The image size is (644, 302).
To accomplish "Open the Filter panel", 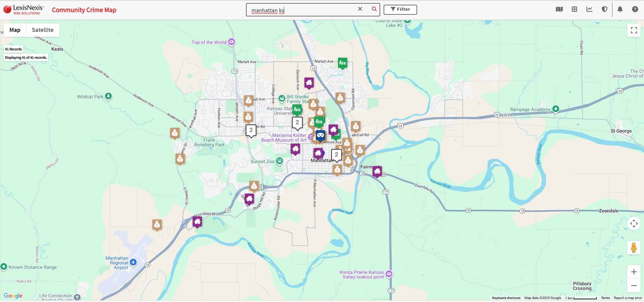I will [400, 9].
